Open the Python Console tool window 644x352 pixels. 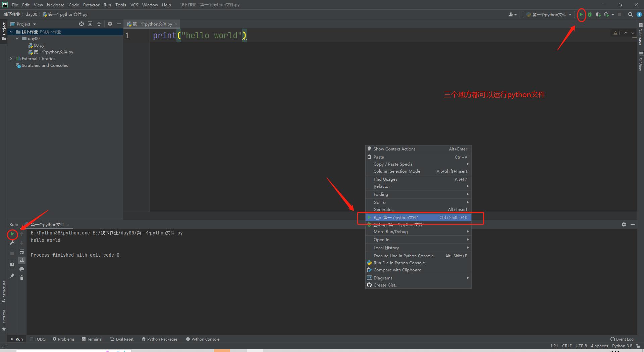(x=203, y=339)
